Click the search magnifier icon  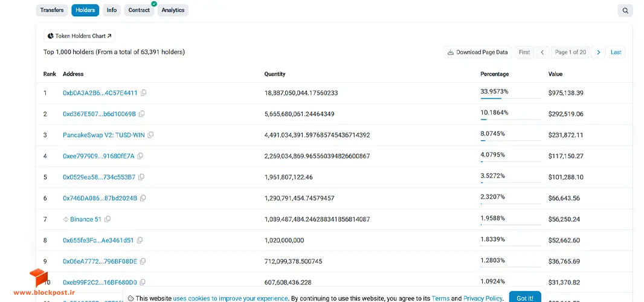click(x=625, y=11)
